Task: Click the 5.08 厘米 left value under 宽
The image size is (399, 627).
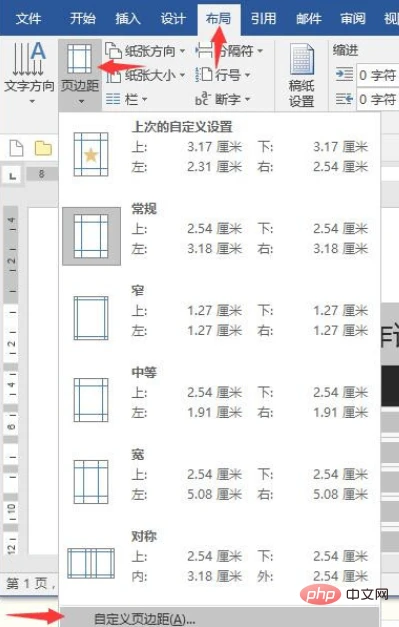Action: click(x=215, y=494)
